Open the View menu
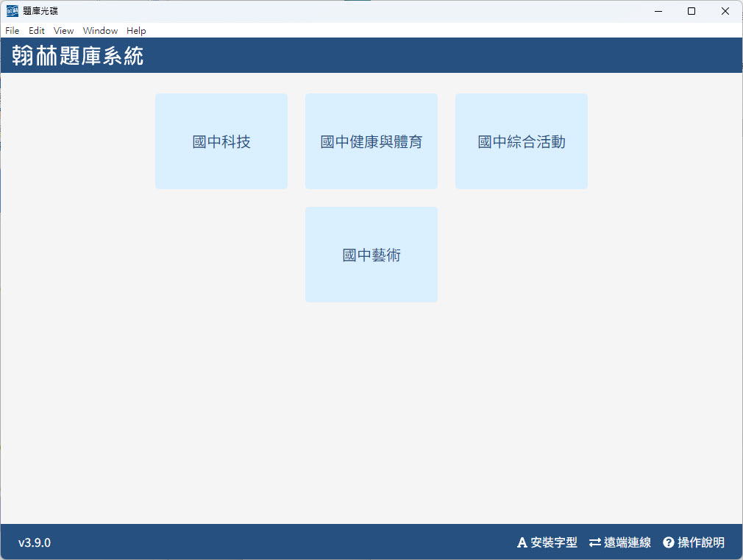 click(63, 31)
